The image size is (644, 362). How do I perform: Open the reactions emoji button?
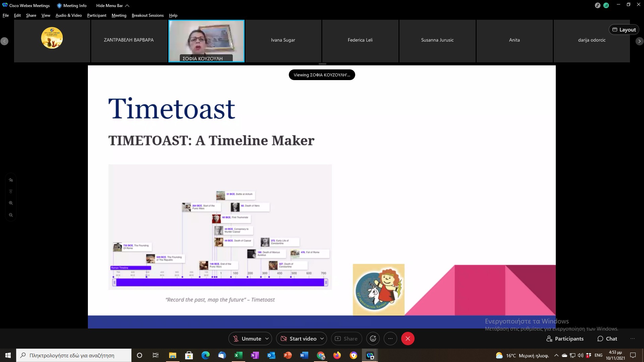[373, 339]
